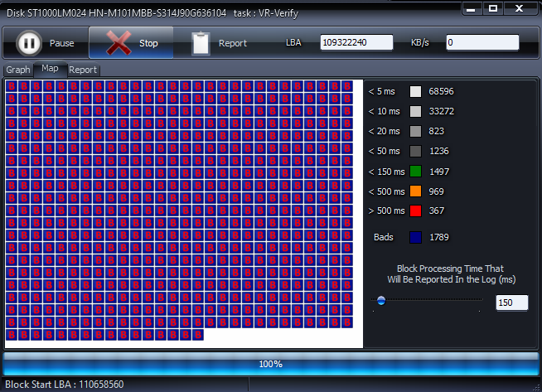Click the block processing time slider handle
This screenshot has width=542, height=392.
click(x=381, y=300)
